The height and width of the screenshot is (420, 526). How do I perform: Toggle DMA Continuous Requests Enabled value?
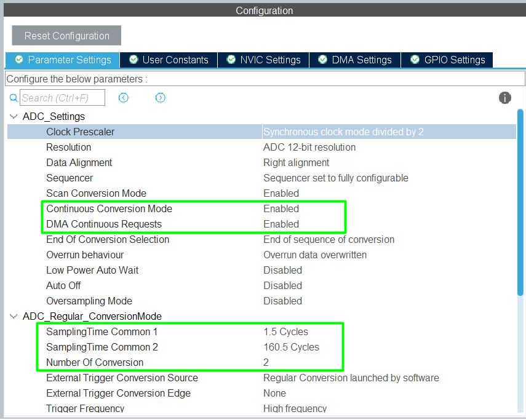click(281, 224)
